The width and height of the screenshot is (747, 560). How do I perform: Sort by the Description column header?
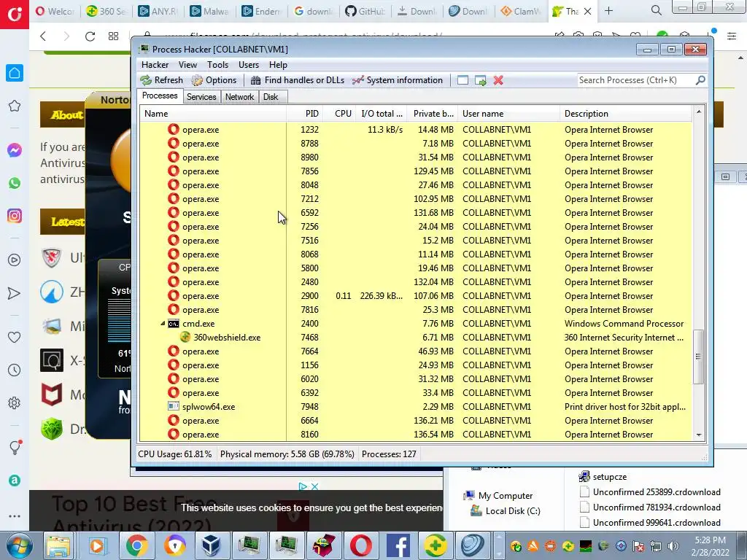pos(625,113)
